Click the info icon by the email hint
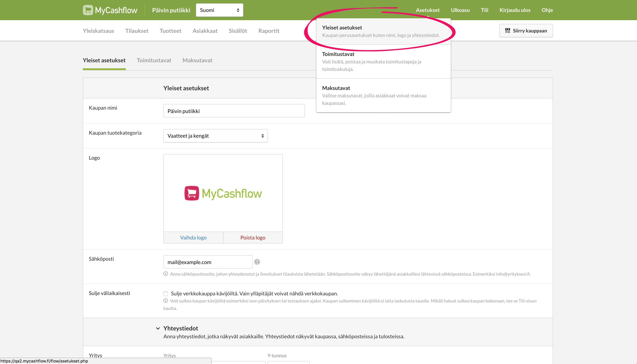The width and height of the screenshot is (637, 364). pos(166,274)
